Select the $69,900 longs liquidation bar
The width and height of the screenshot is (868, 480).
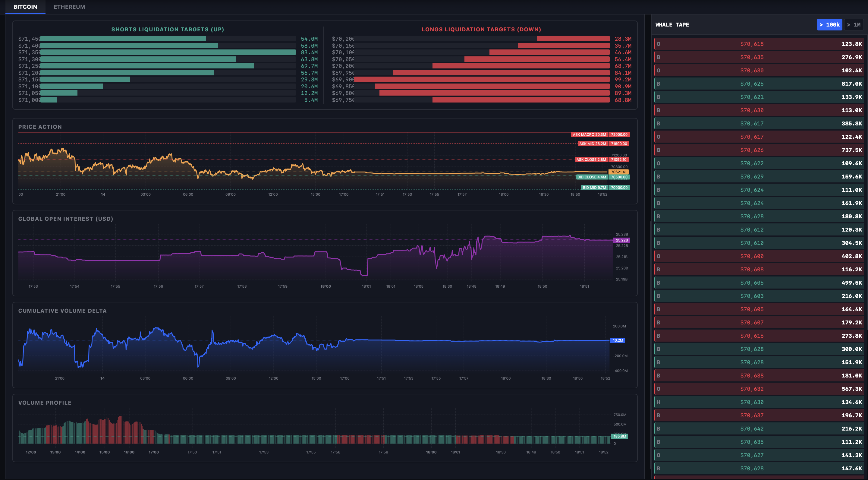[x=482, y=80]
